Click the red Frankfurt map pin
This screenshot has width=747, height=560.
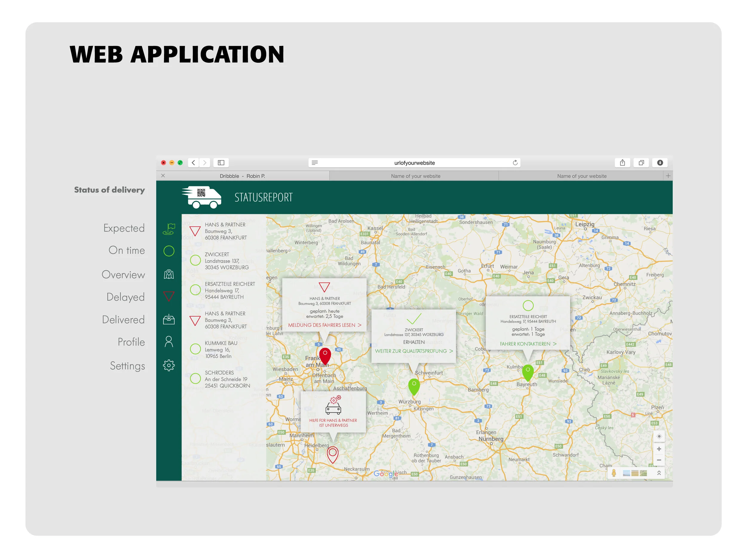[325, 356]
